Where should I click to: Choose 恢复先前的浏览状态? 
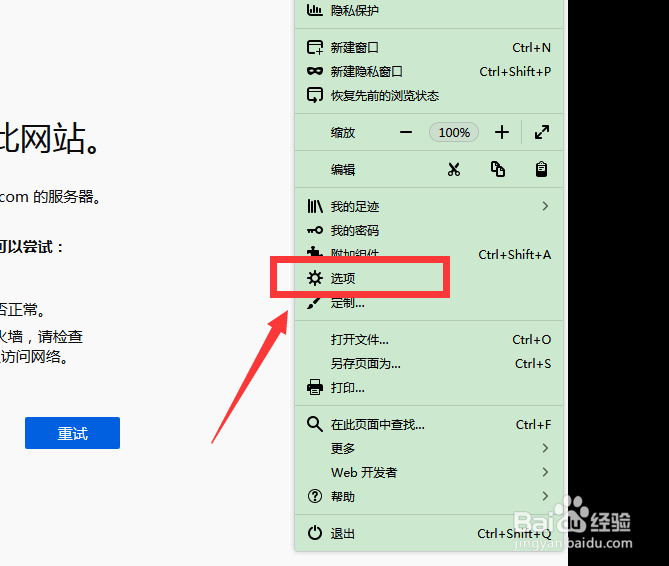[429, 95]
